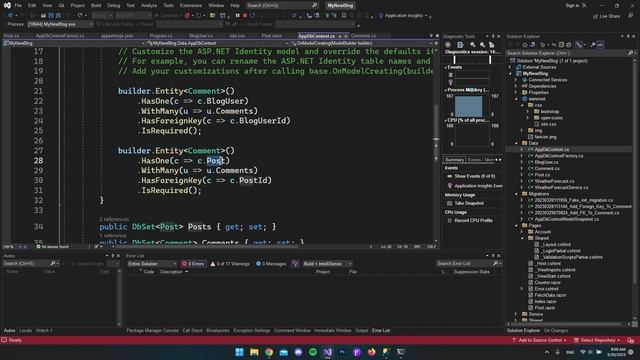Click Solution Explorer collapse all icon
This screenshot has height=360, width=640.
561,45
